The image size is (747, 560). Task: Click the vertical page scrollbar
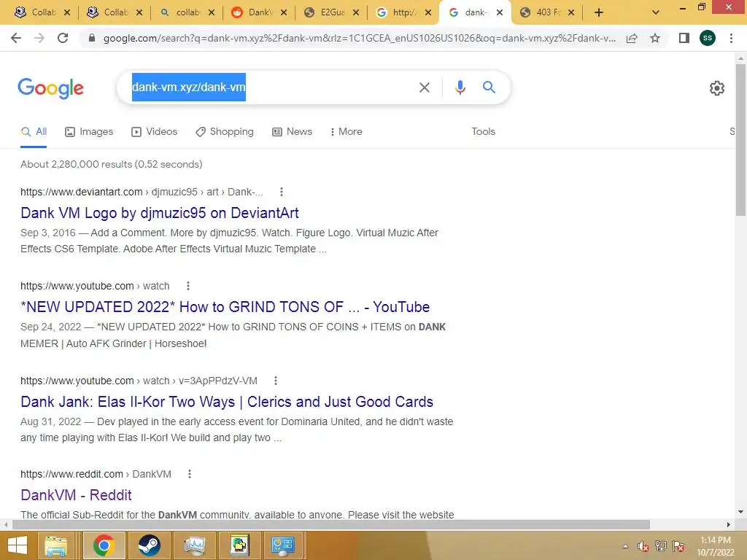coord(740,141)
